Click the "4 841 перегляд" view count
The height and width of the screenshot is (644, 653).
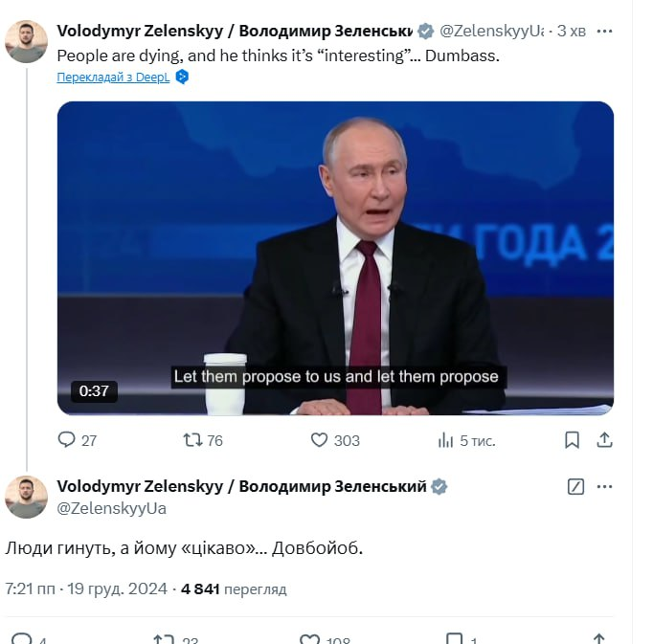(x=234, y=588)
